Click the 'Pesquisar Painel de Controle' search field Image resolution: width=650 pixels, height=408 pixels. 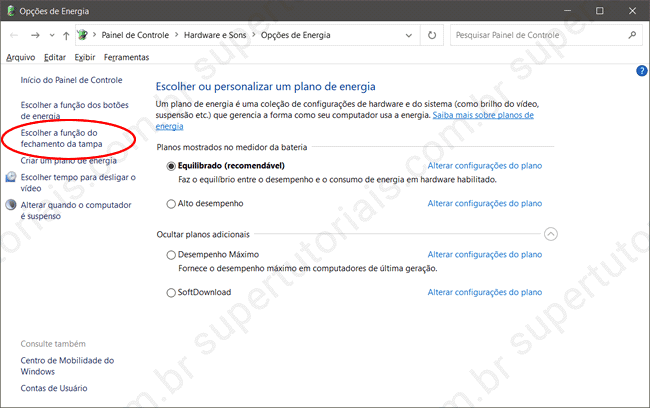(x=535, y=35)
